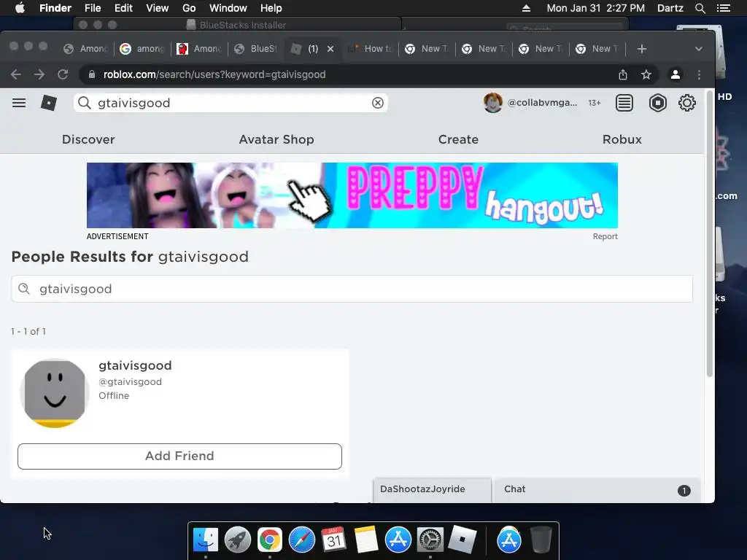
Task: Click the browser address bar URL
Action: (214, 75)
